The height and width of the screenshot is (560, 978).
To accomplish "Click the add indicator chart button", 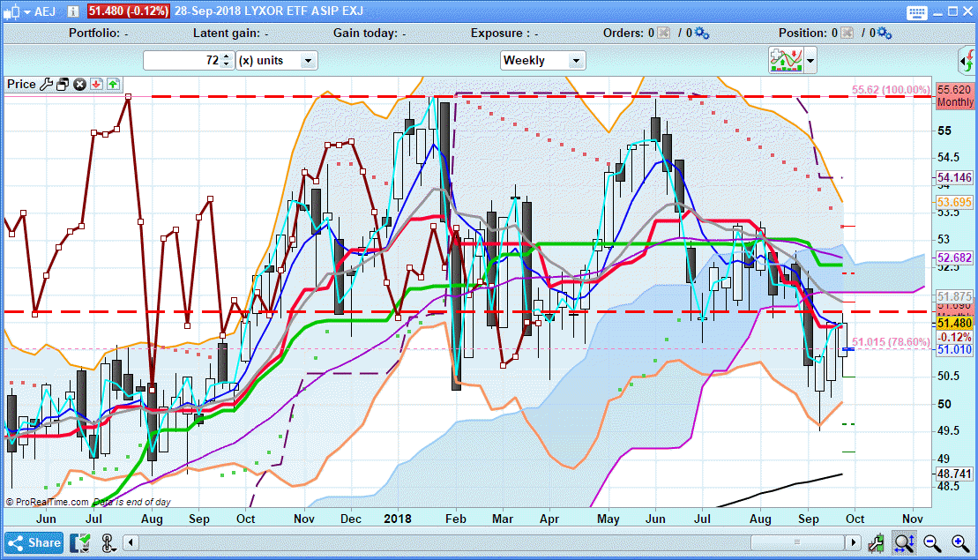I will click(x=786, y=61).
